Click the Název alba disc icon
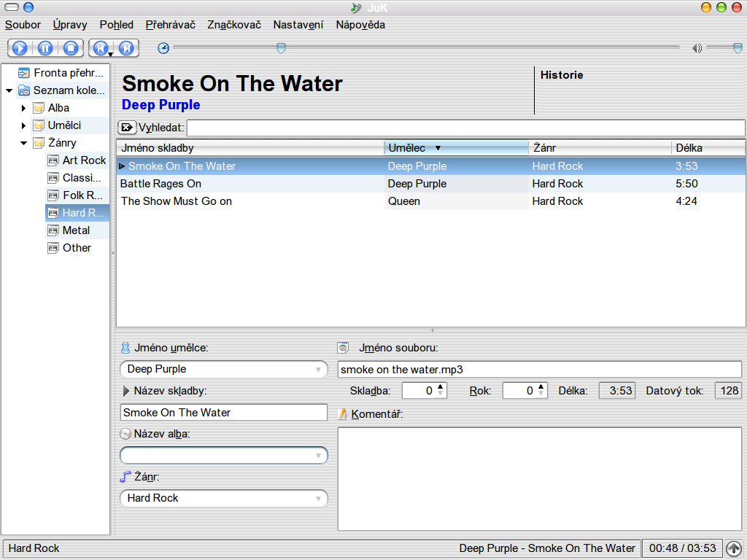This screenshot has height=560, width=747. [x=125, y=434]
